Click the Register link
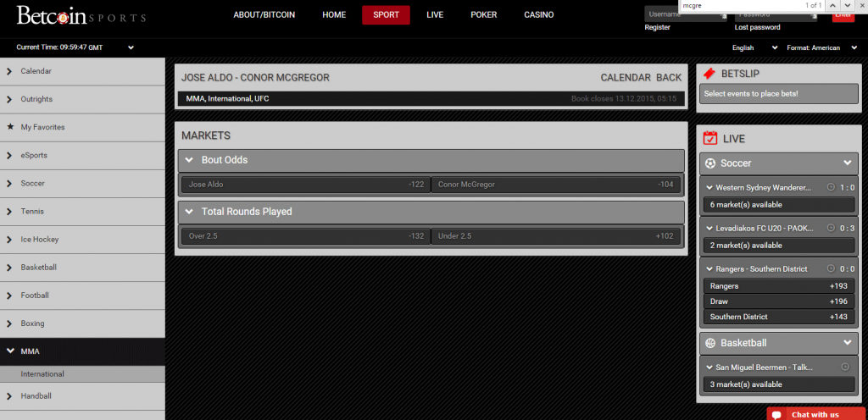The image size is (868, 420). point(658,27)
